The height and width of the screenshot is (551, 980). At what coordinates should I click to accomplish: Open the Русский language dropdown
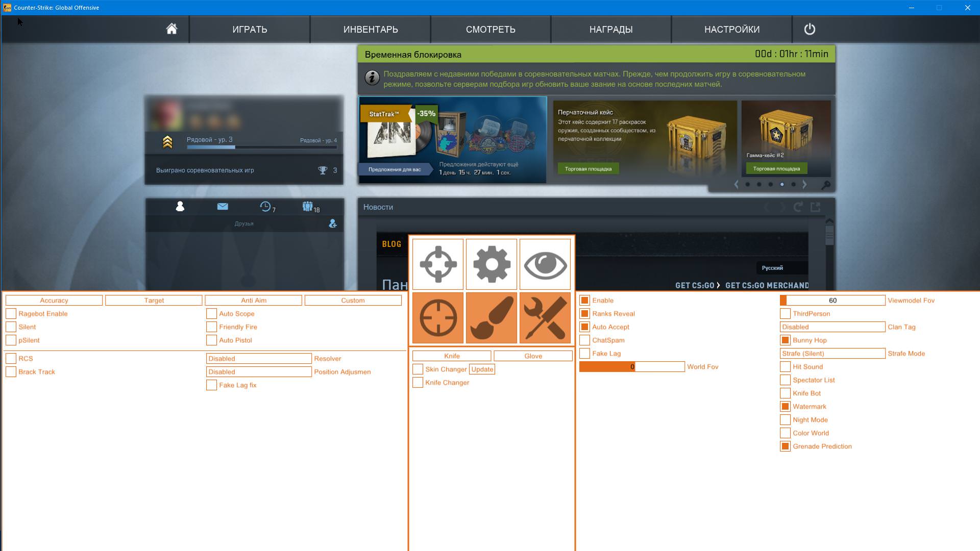tap(781, 268)
